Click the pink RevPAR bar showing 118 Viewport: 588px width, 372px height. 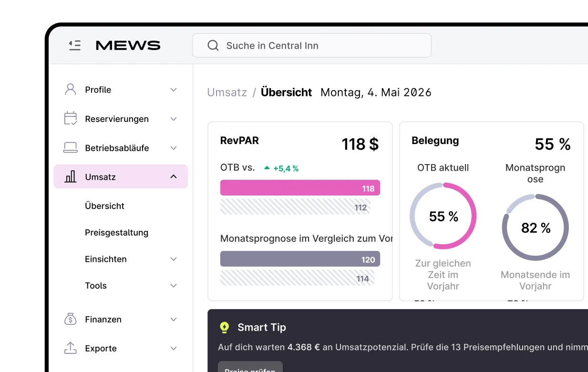pos(300,188)
